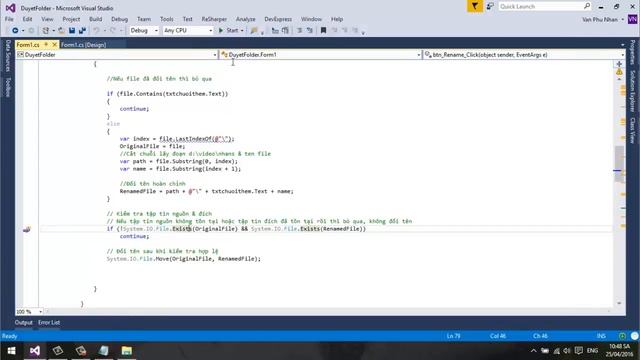The width and height of the screenshot is (640, 360).
Task: Open the Class View side panel
Action: coord(633,131)
